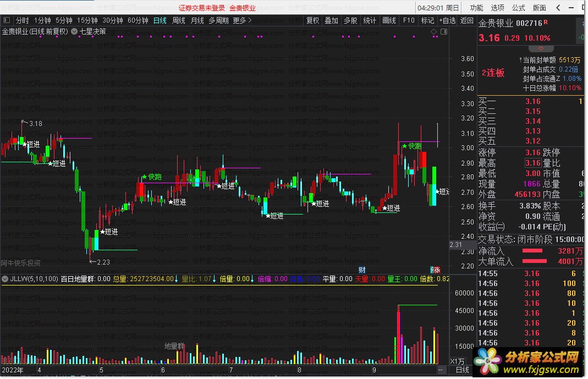The image size is (588, 379).
Task: Select the 周线 weekly chart tab
Action: point(179,20)
